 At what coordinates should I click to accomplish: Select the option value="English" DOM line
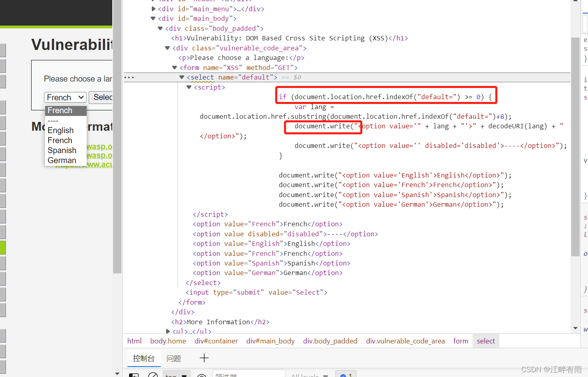pyautogui.click(x=272, y=243)
